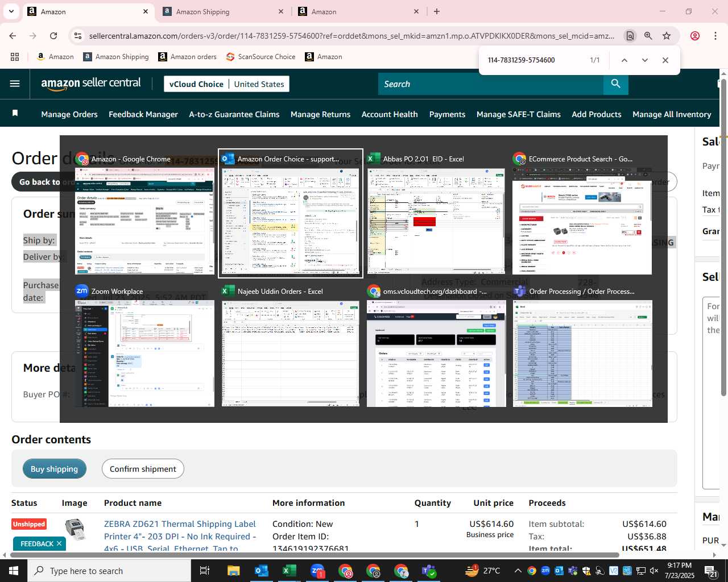The height and width of the screenshot is (582, 728).
Task: Click the horizontal page scrollbar
Action: click(x=315, y=555)
